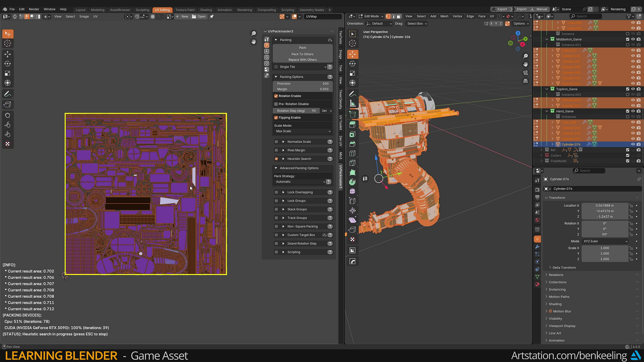This screenshot has width=644, height=362.
Task: Click the Open image button
Action: [x=199, y=16]
